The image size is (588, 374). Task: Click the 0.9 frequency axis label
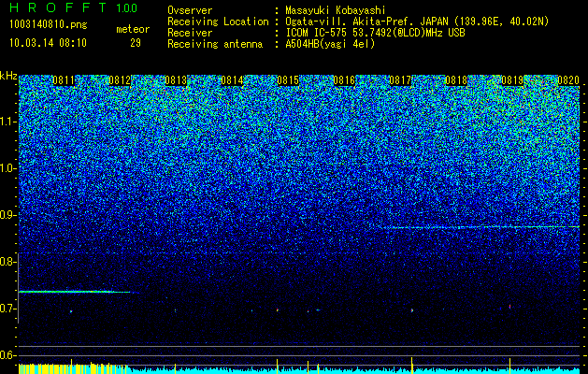click(x=7, y=215)
